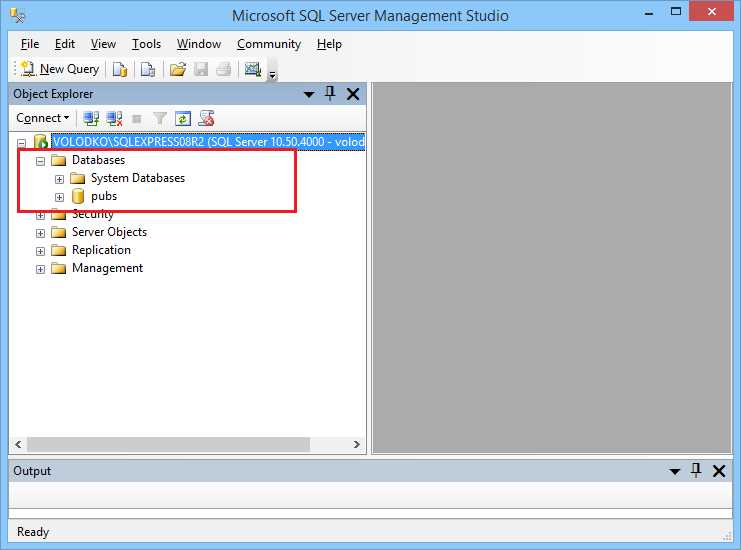This screenshot has height=550, width=741.
Task: Expand the Replication folder node
Action: point(41,251)
